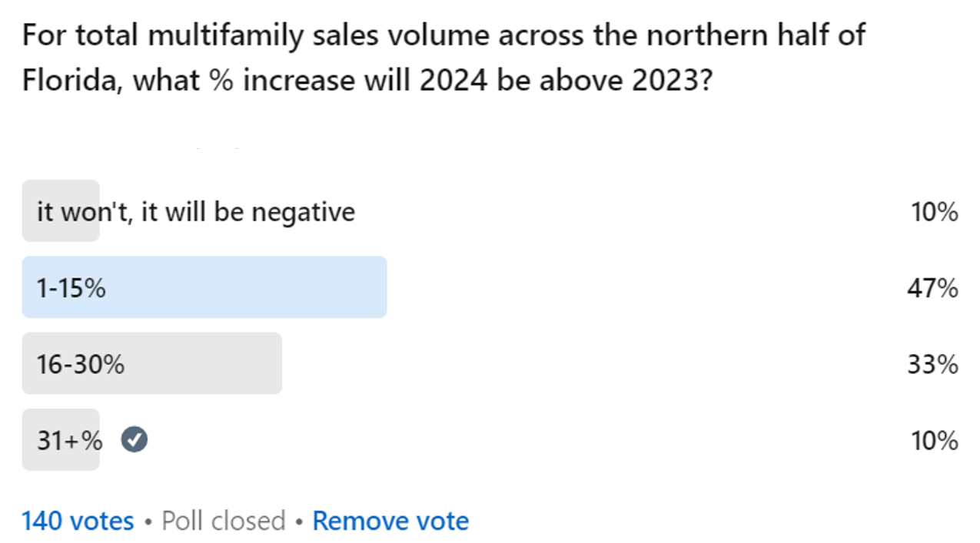Click the 10% result for 31+% option

pyautogui.click(x=934, y=441)
